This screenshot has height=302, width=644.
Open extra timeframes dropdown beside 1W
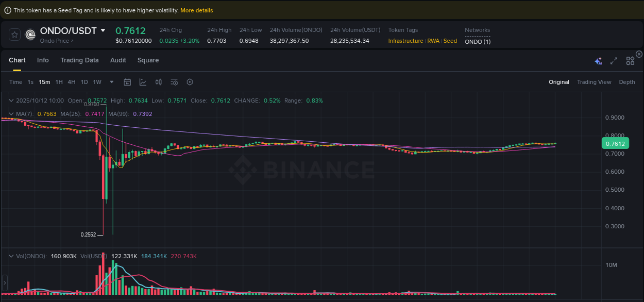(x=111, y=82)
